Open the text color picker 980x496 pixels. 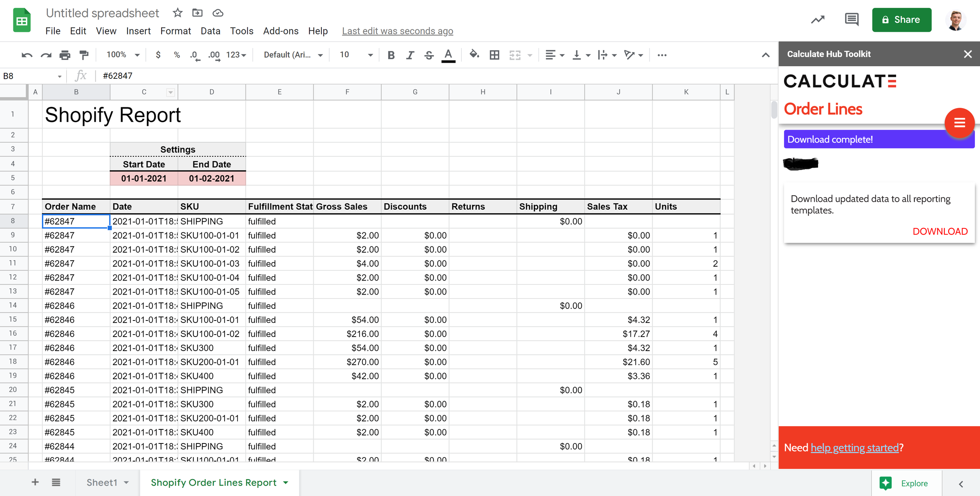pos(448,55)
